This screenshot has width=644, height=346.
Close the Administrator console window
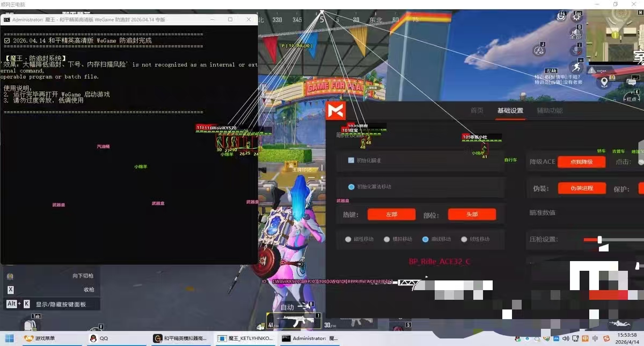coord(248,19)
